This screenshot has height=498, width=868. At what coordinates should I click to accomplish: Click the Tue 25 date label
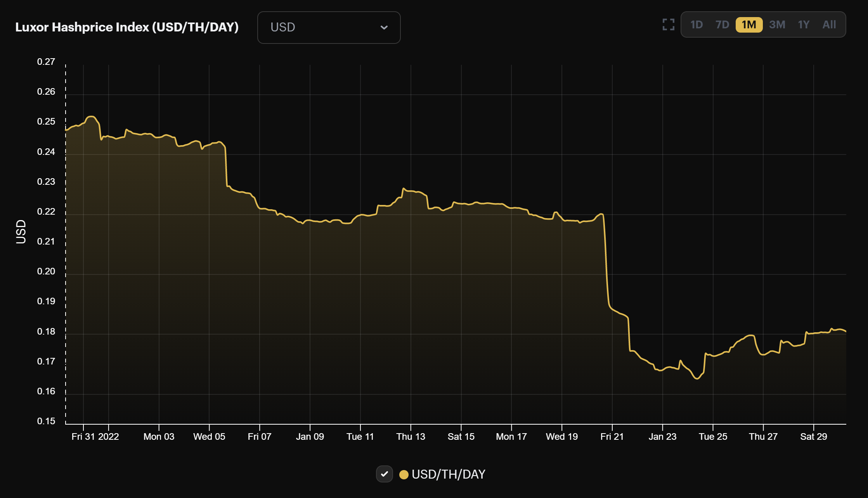coord(713,437)
